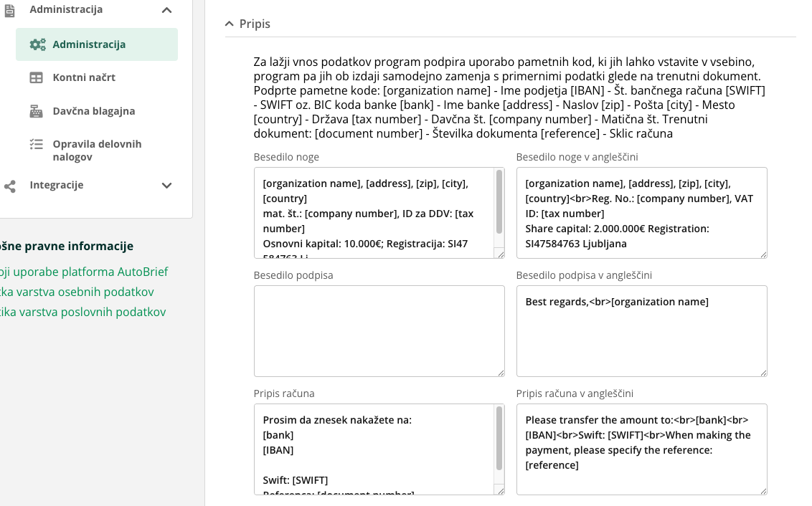Screen dimensions: 812x506
Task: Click the Administracija document icon in header
Action: pyautogui.click(x=10, y=10)
